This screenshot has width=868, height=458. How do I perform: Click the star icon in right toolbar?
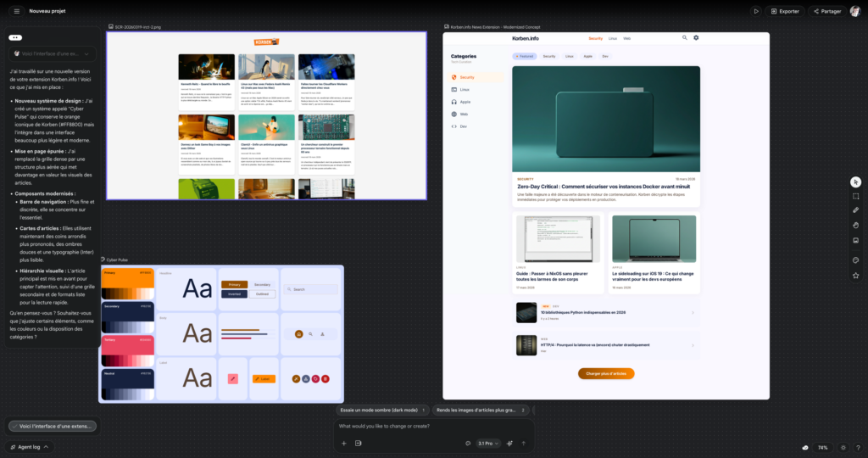click(855, 276)
